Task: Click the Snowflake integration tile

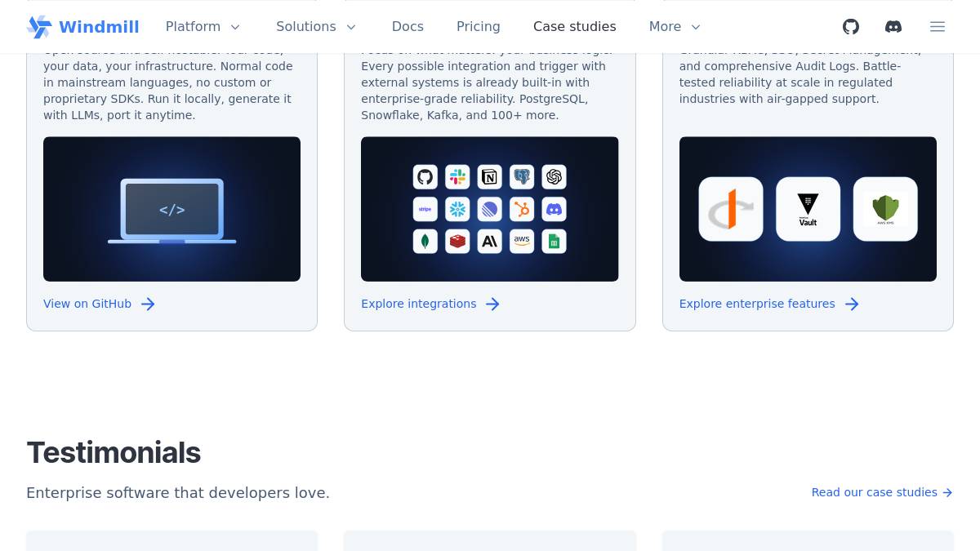Action: (x=457, y=209)
